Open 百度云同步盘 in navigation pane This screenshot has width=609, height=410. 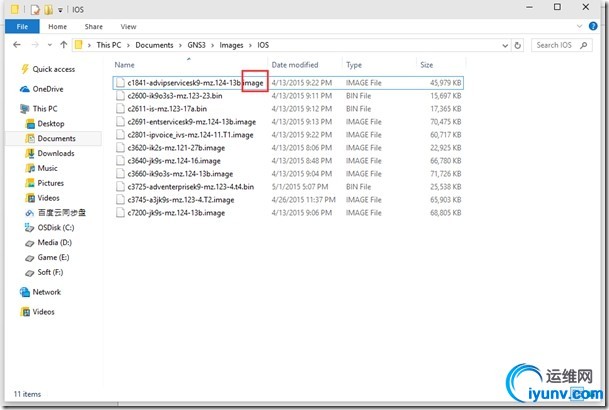point(61,213)
